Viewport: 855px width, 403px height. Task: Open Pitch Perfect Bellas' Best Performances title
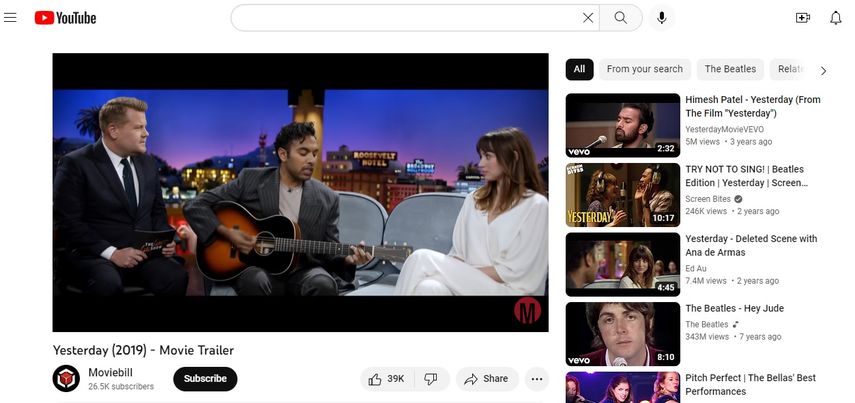point(750,384)
